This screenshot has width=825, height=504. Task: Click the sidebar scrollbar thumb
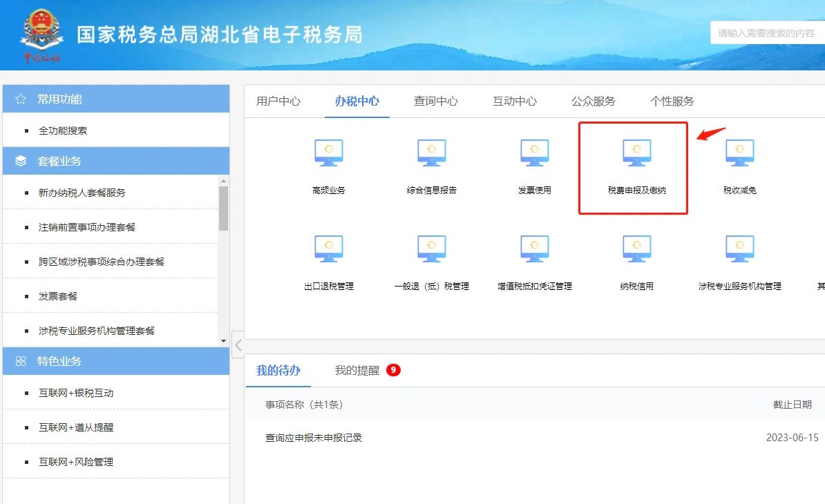pyautogui.click(x=224, y=209)
